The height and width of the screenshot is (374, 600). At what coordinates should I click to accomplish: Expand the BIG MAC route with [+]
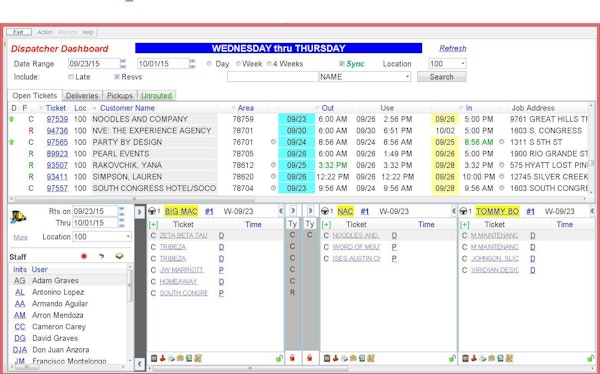click(153, 224)
